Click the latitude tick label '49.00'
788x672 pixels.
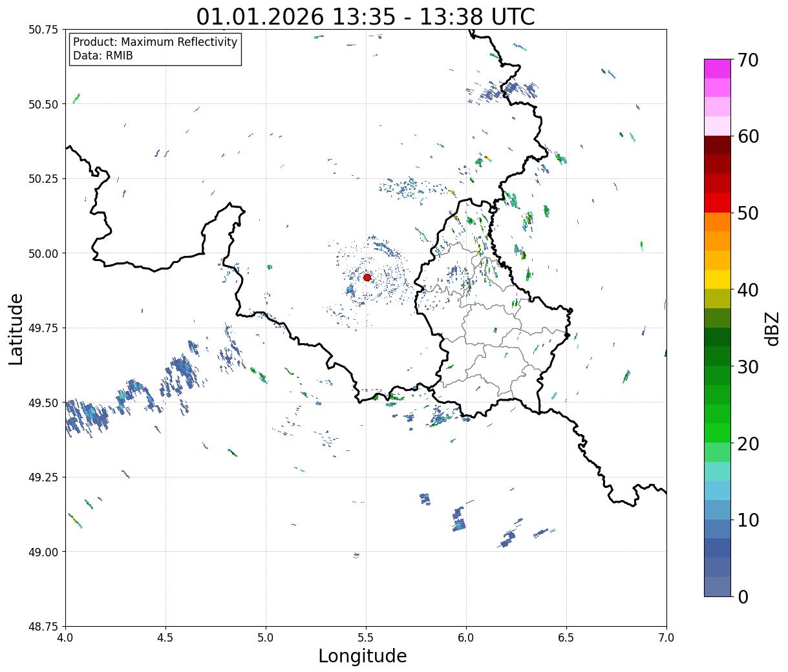pos(44,552)
